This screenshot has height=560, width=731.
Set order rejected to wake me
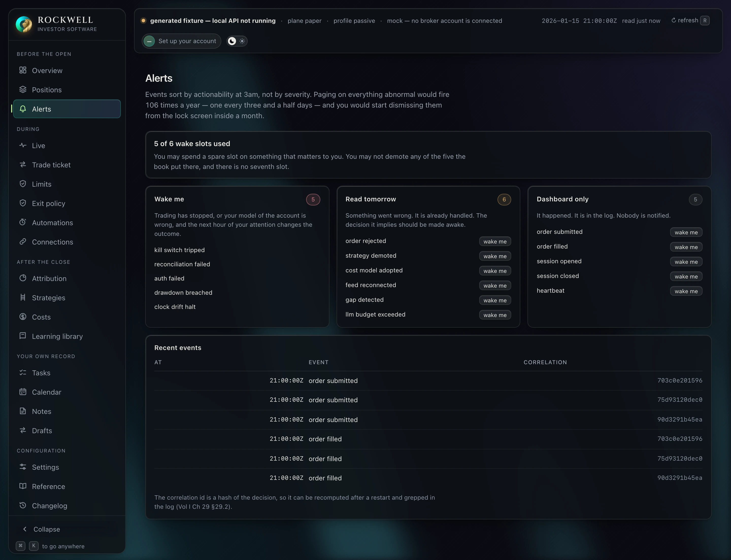[x=495, y=241]
